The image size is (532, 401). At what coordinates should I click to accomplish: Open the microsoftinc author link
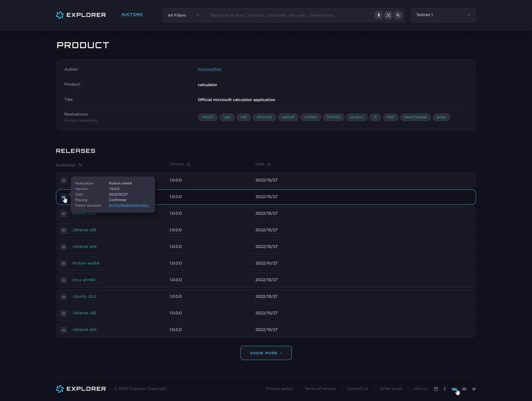point(210,69)
